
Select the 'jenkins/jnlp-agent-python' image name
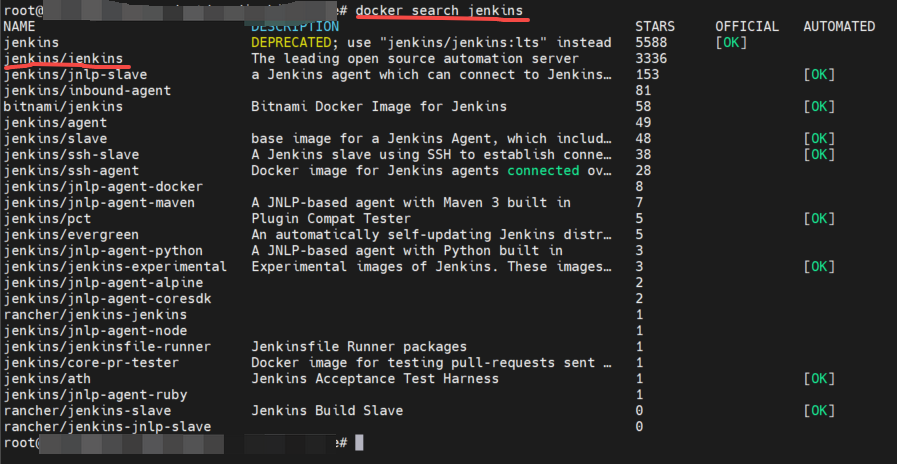click(x=103, y=251)
